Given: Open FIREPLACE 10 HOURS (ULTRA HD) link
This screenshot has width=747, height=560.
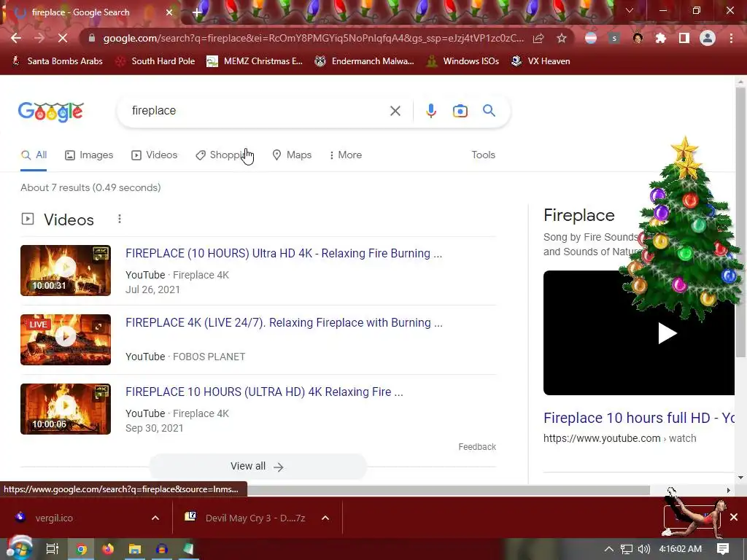Looking at the screenshot, I should point(264,392).
